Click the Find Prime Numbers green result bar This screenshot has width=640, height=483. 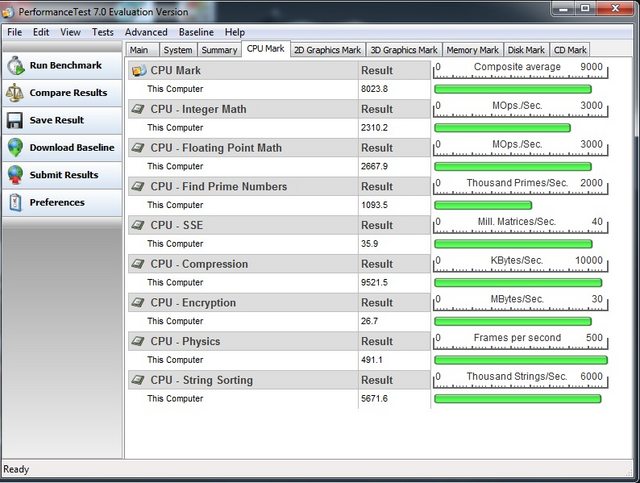click(x=483, y=205)
